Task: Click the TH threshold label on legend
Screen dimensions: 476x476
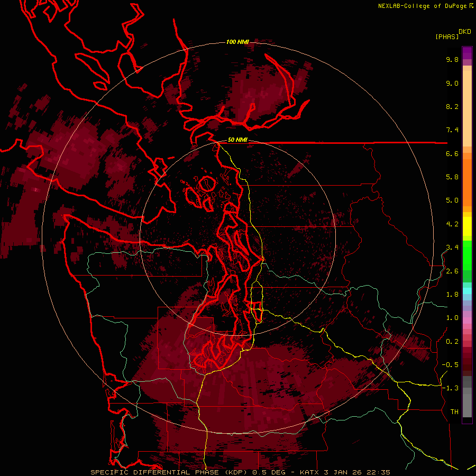Action: [x=454, y=412]
